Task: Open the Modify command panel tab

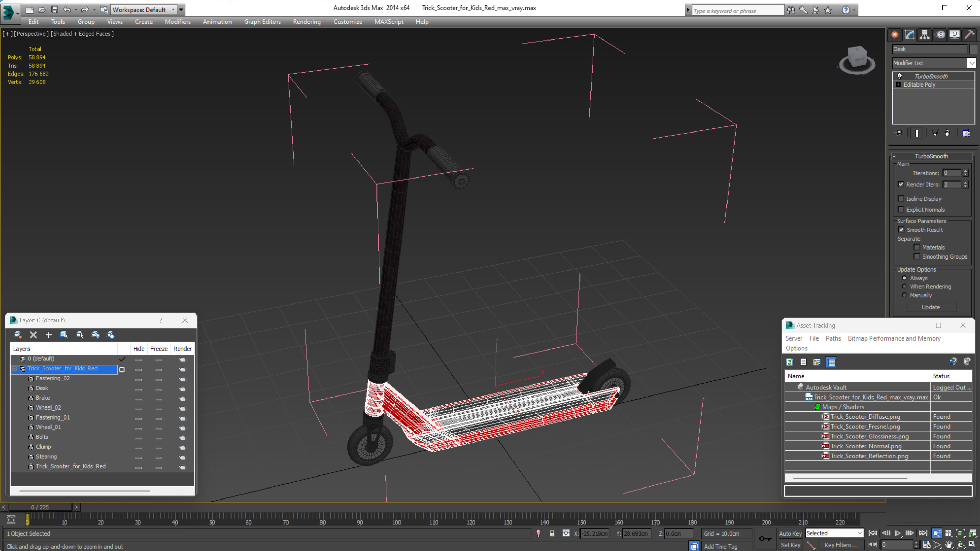Action: tap(910, 35)
